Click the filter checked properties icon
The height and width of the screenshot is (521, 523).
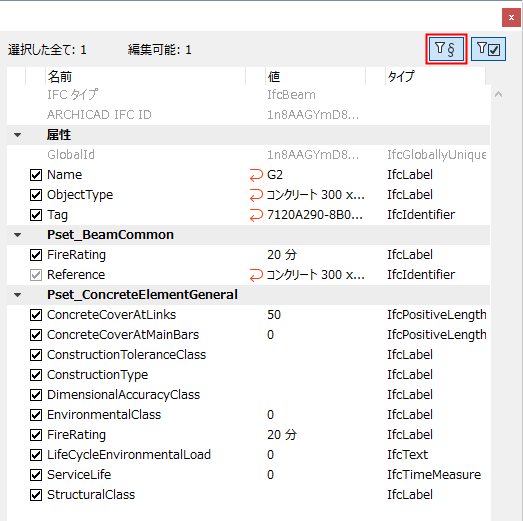[x=488, y=49]
